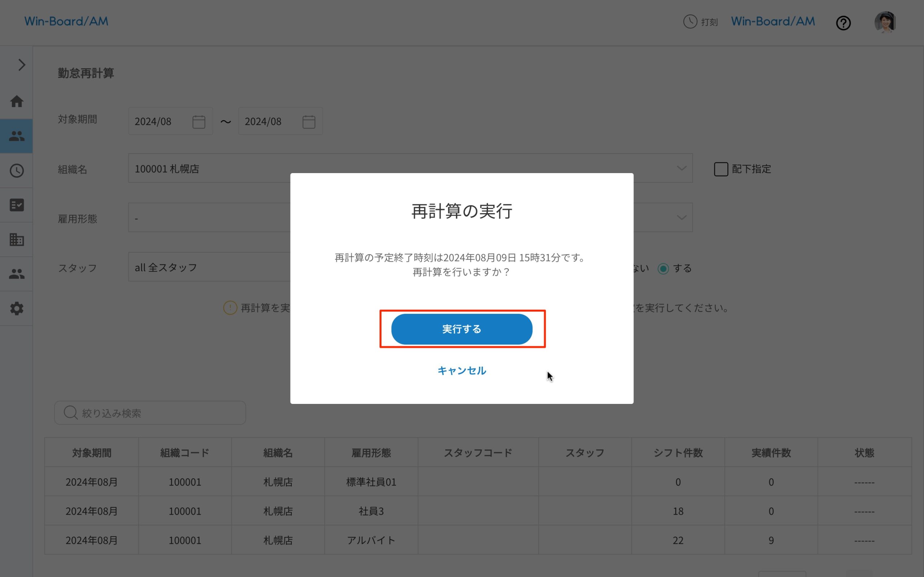Open the Win-Board/AM header menu on the right
Viewport: 924px width, 577px height.
pyautogui.click(x=772, y=21)
